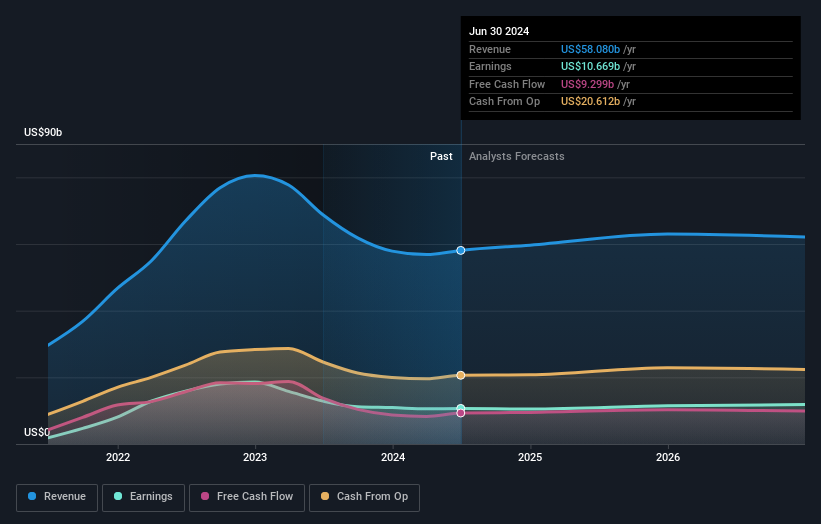Click the 2025 x-axis label
The width and height of the screenshot is (821, 524).
(530, 458)
